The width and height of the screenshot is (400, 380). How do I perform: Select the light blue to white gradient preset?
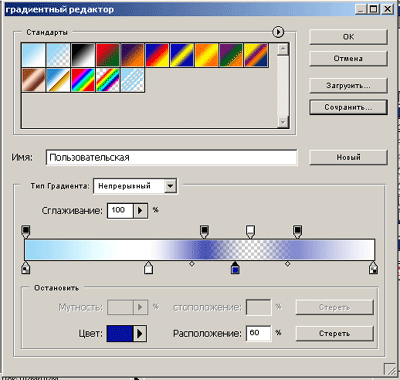33,55
